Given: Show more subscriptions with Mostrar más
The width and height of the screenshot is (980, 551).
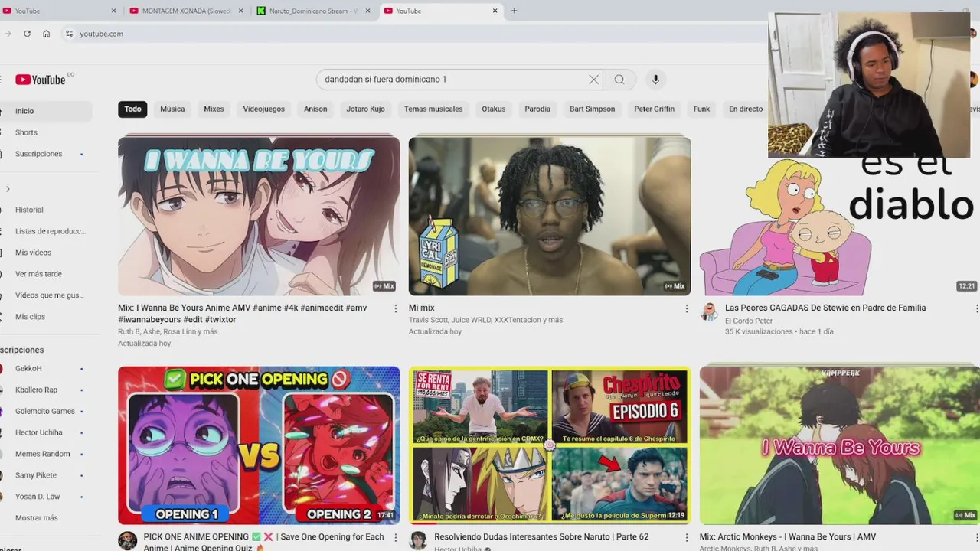Looking at the screenshot, I should tap(37, 518).
